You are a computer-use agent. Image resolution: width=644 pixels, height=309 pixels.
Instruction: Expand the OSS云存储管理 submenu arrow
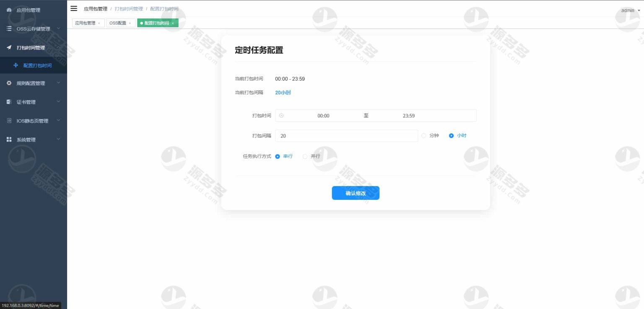58,29
